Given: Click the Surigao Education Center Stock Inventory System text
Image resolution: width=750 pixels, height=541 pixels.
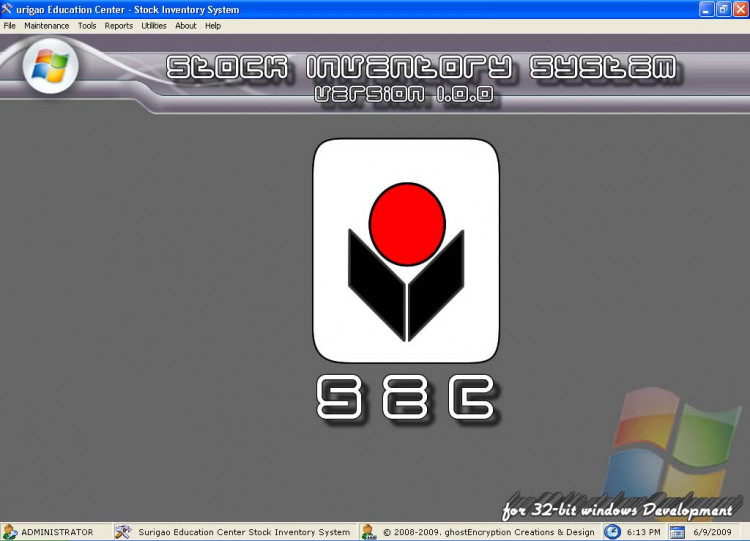Looking at the screenshot, I should click(x=244, y=532).
